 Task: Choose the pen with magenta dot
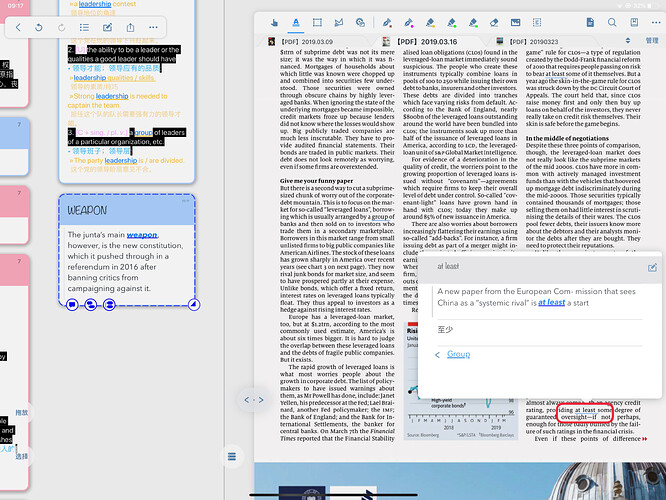pos(409,23)
